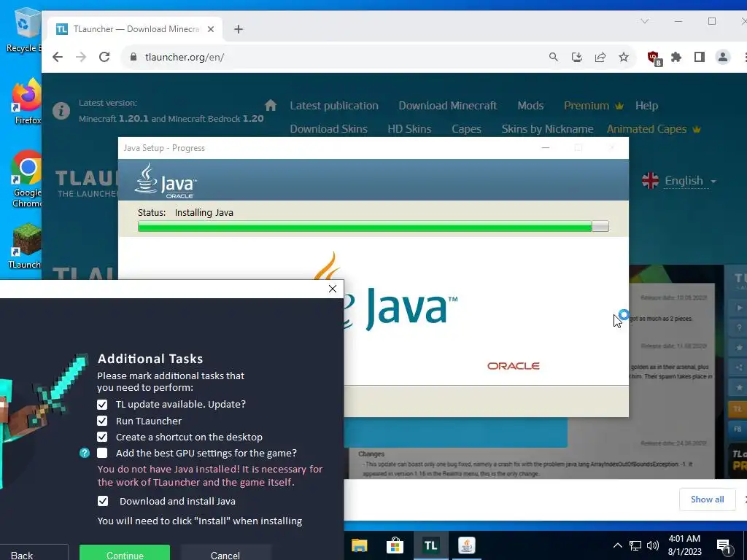Click the Java installation progress bar
Viewport: 747px width, 560px height.
(373, 226)
